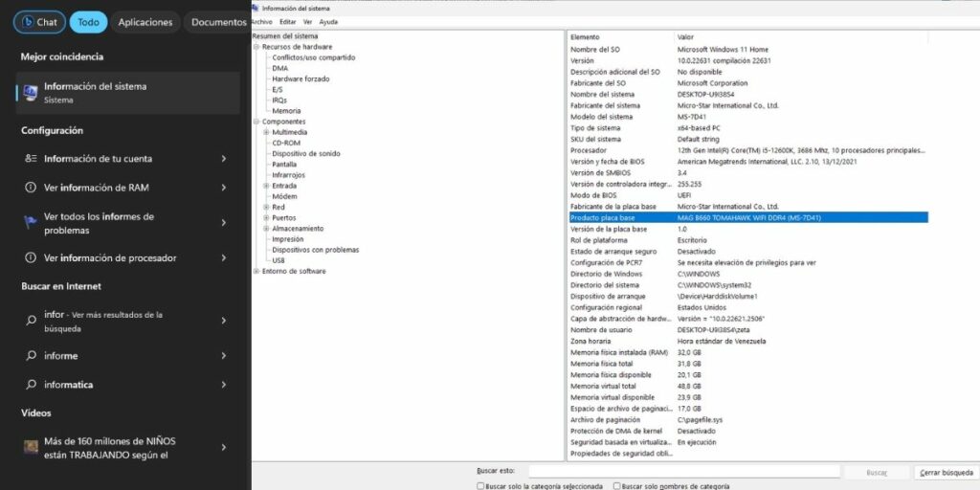
Task: Select USB tree item
Action: [x=278, y=260]
